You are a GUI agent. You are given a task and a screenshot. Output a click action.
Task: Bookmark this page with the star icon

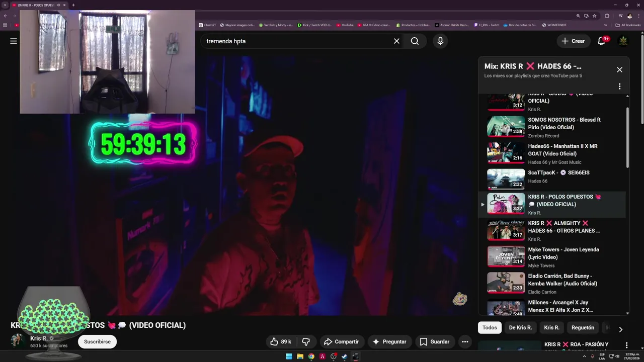595,16
